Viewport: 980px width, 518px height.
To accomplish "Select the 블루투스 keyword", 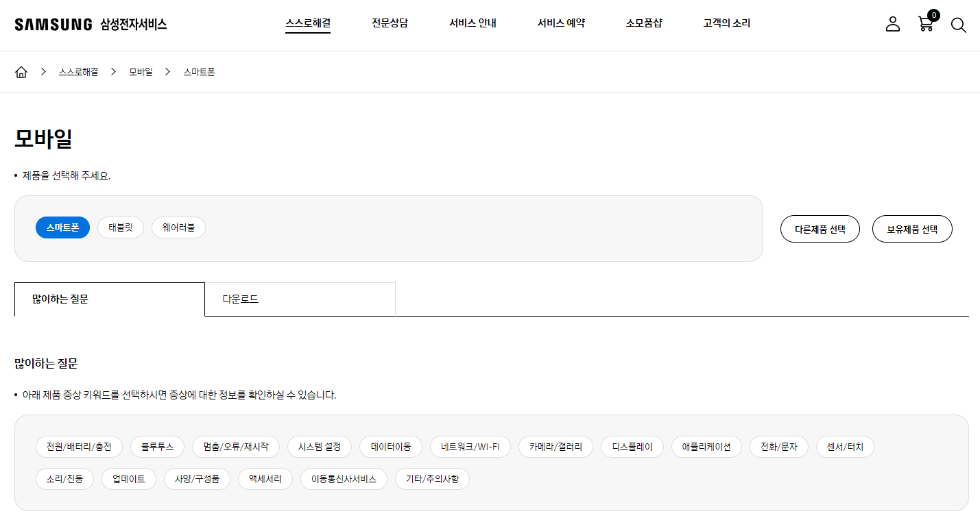I will [x=158, y=447].
